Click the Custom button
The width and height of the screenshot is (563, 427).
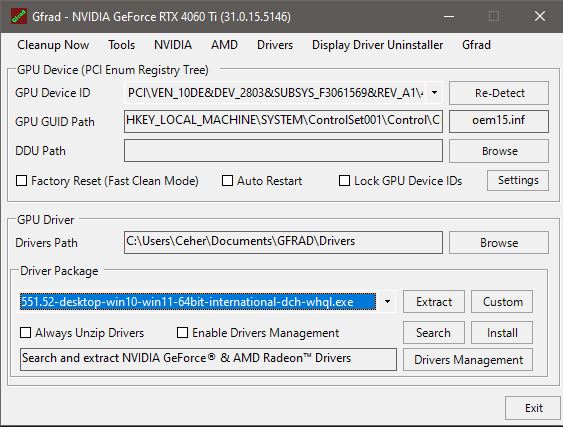pos(502,302)
